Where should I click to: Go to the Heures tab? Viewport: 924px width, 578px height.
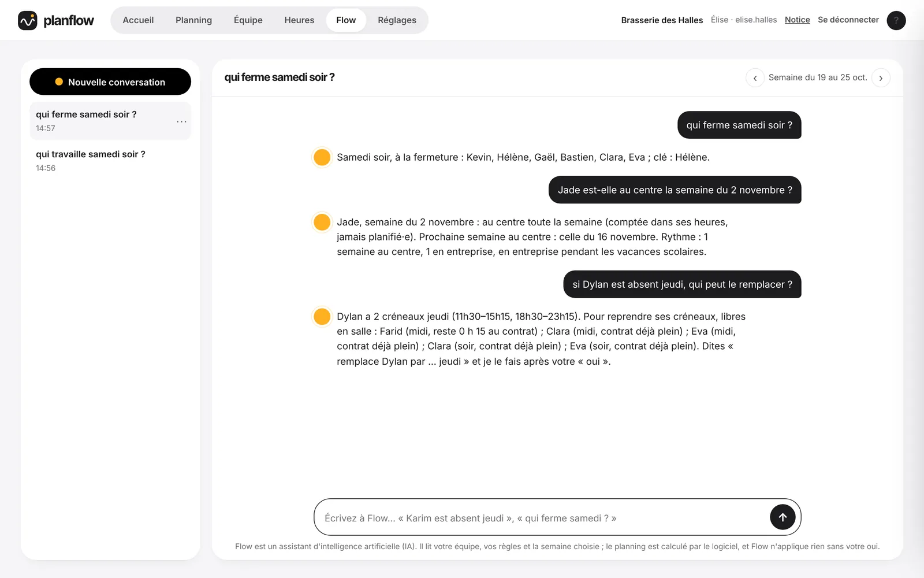click(299, 20)
